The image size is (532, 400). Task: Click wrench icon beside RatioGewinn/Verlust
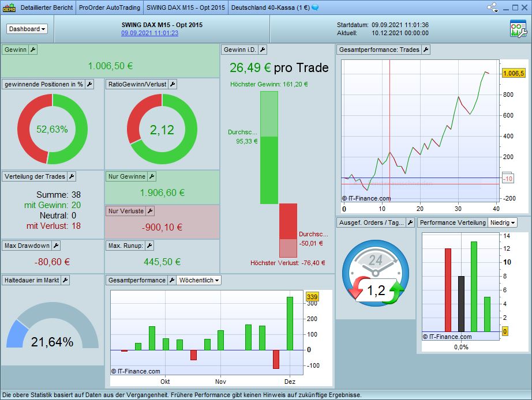tap(173, 84)
